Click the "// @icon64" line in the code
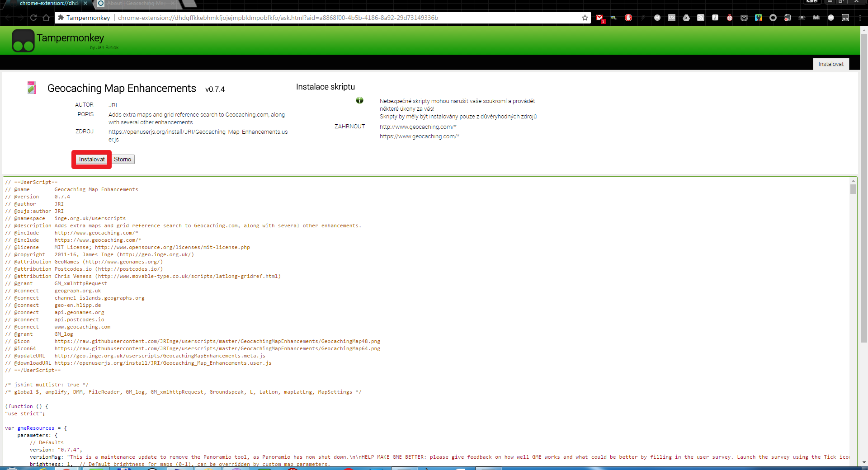 pos(193,348)
